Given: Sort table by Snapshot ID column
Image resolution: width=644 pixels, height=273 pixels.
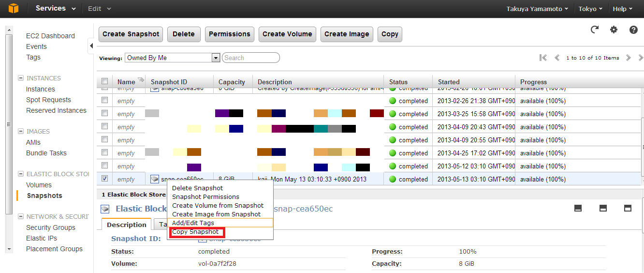Looking at the screenshot, I should [169, 82].
